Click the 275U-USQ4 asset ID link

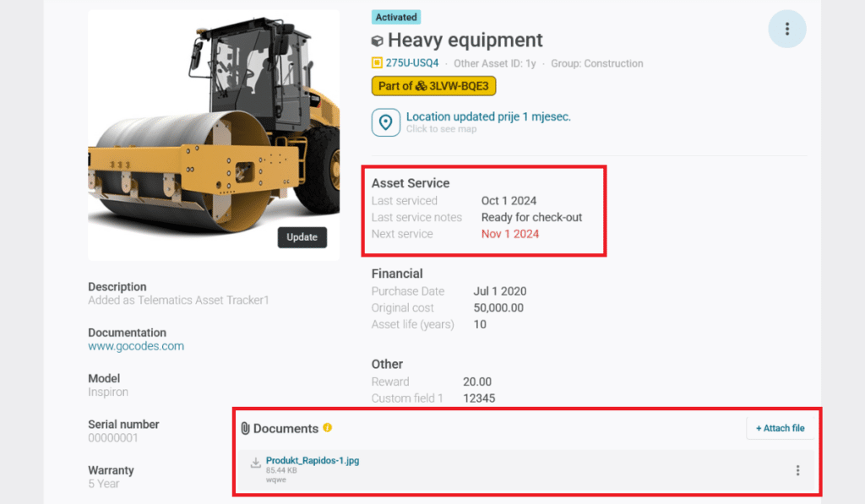[x=412, y=63]
